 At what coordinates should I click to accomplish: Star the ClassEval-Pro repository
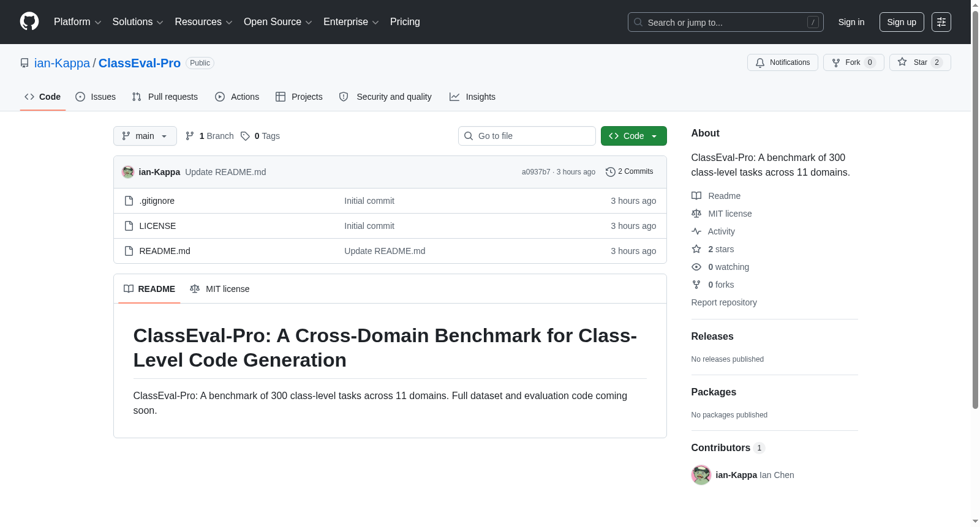coord(920,62)
